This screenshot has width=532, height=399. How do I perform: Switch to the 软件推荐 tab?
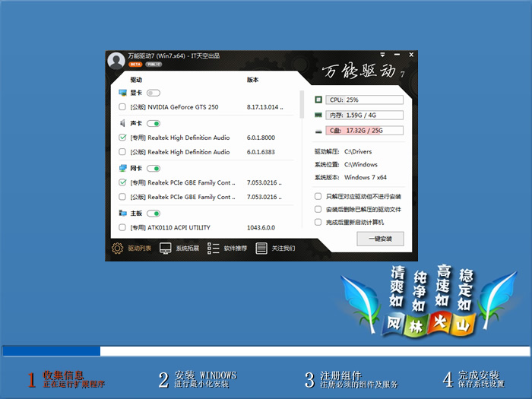pyautogui.click(x=236, y=249)
